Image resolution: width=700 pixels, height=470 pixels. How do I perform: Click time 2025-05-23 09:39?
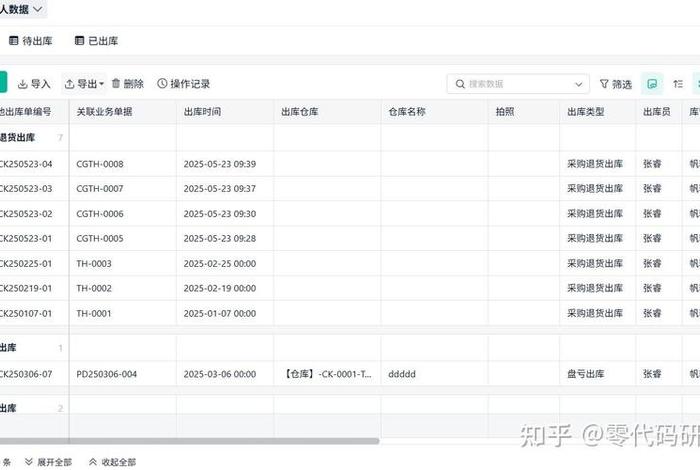point(220,164)
